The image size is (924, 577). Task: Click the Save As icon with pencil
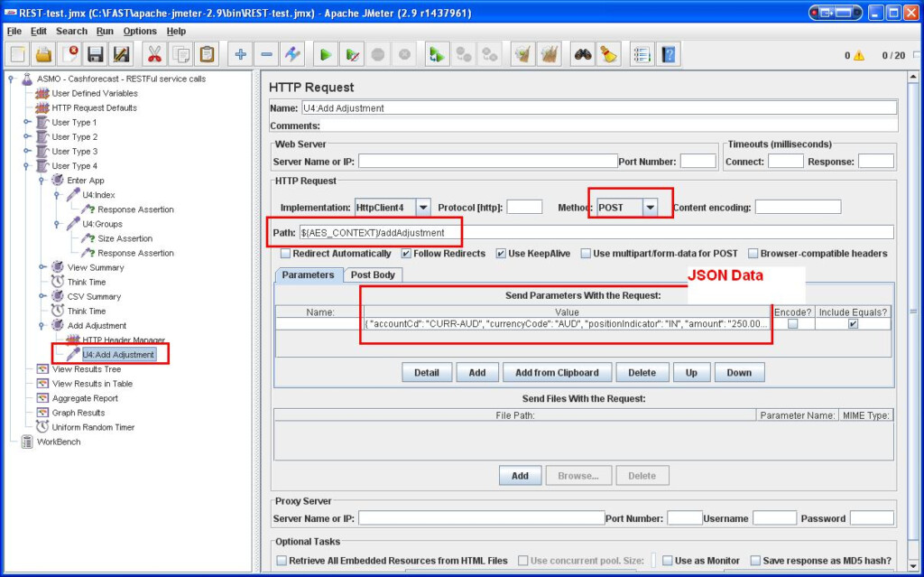122,55
